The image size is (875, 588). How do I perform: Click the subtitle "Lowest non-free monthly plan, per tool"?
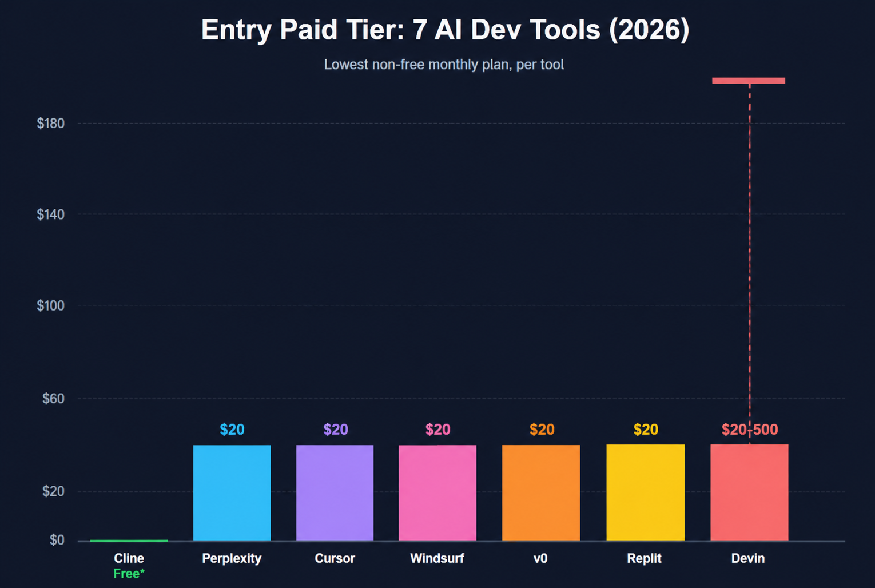point(444,65)
